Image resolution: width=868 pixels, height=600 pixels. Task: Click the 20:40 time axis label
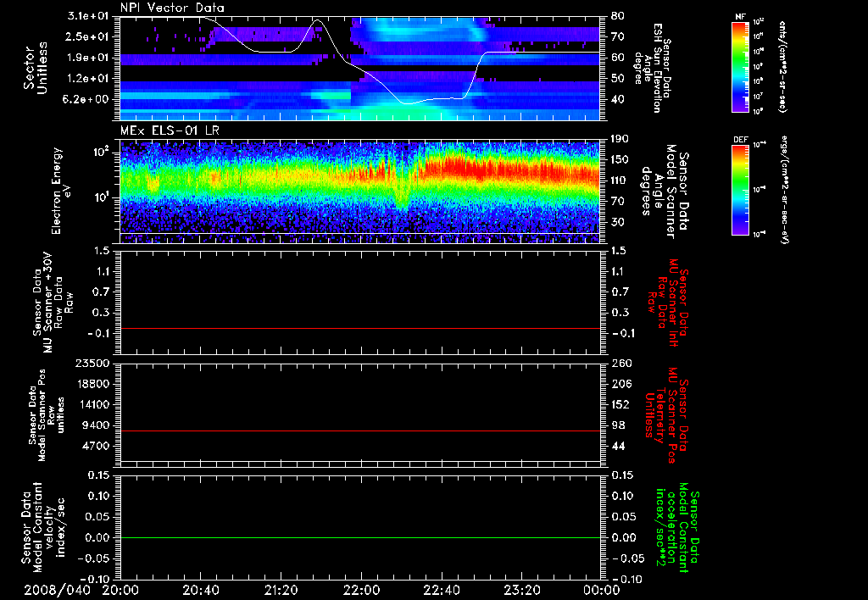tap(202, 590)
